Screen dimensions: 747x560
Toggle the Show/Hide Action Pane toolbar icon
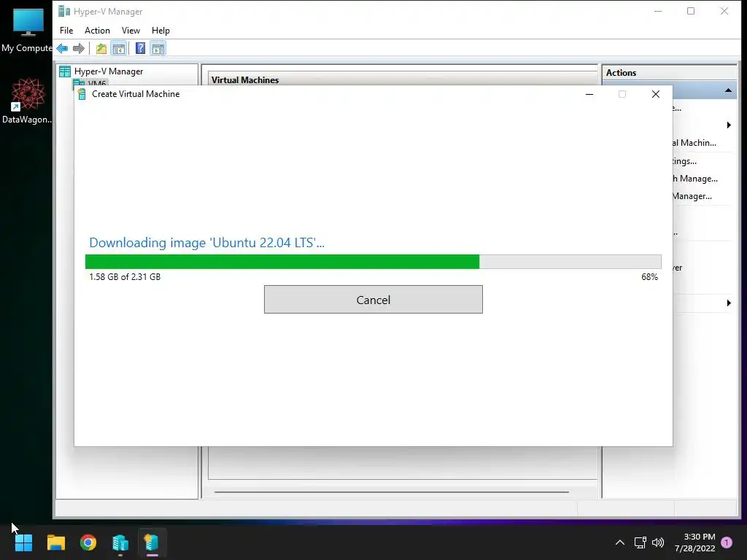(x=158, y=48)
